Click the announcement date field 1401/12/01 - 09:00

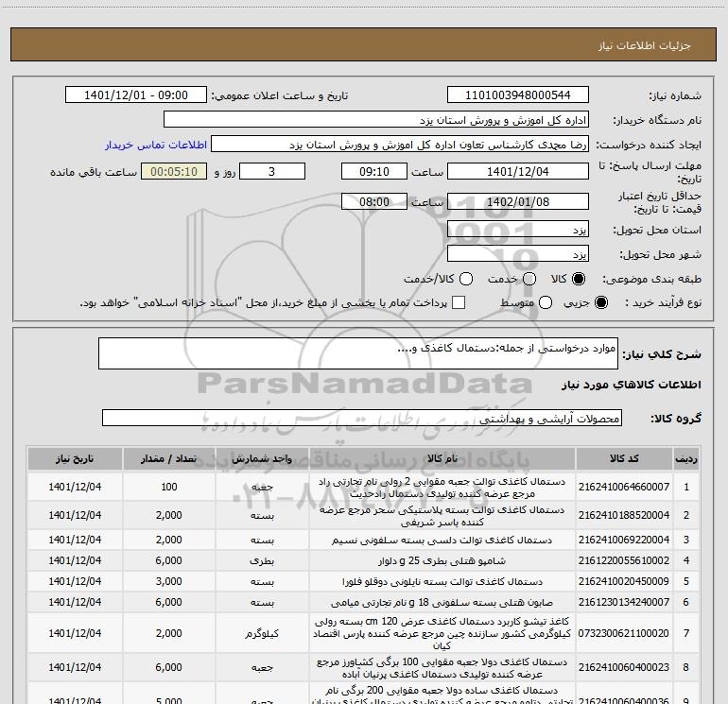(136, 94)
